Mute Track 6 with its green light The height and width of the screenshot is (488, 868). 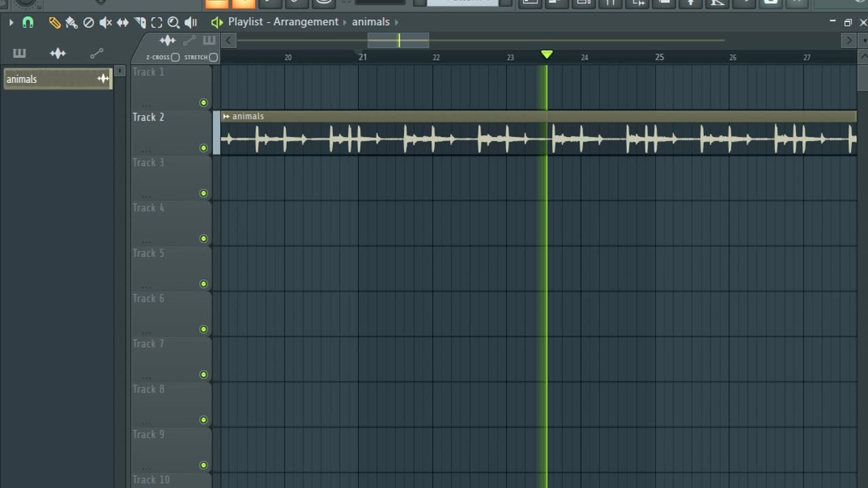[x=203, y=329]
